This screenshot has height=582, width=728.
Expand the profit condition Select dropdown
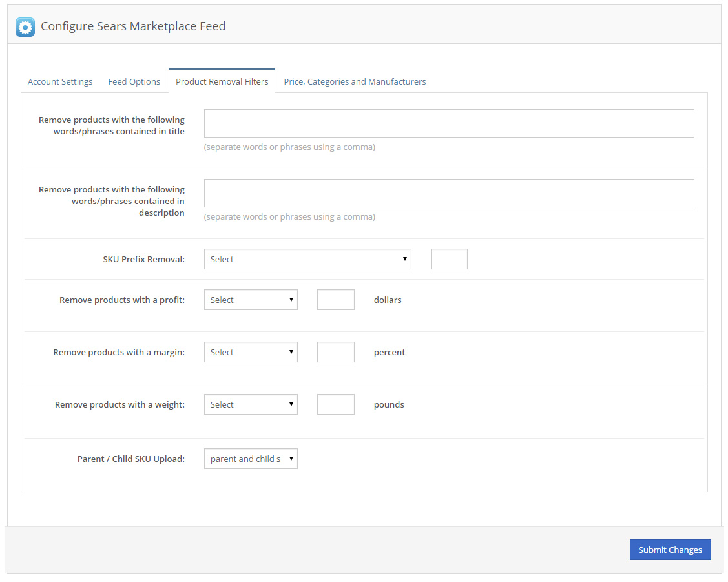pyautogui.click(x=251, y=300)
